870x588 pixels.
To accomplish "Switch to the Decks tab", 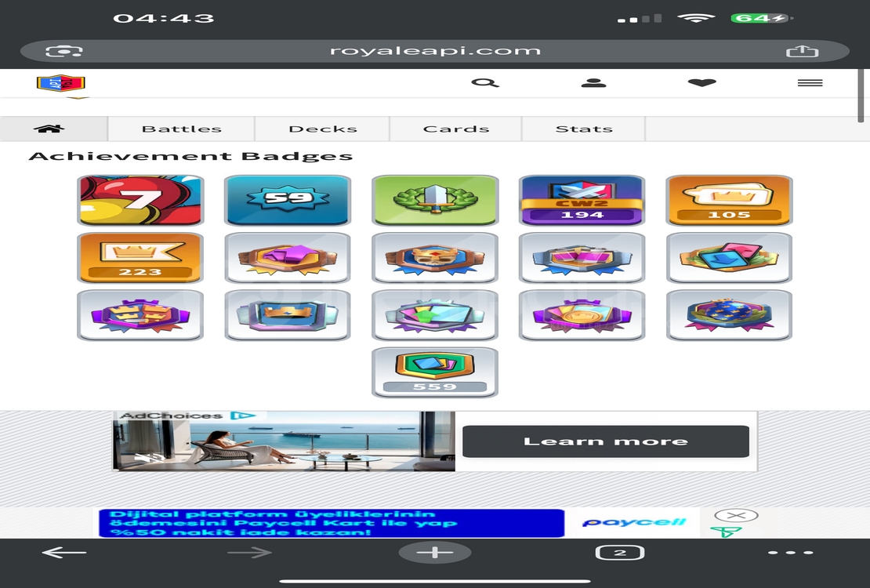I will [x=322, y=129].
